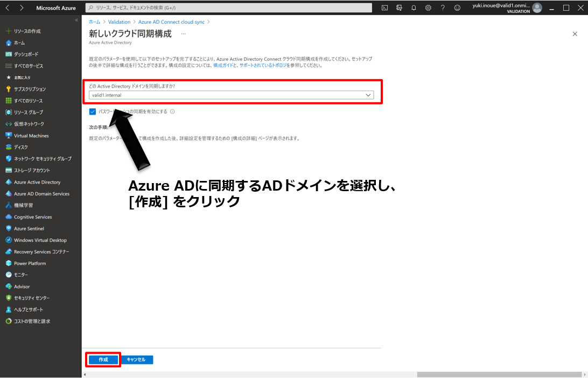Click the お気に入り star heading
Image resolution: width=588 pixels, height=378 pixels.
[x=18, y=78]
